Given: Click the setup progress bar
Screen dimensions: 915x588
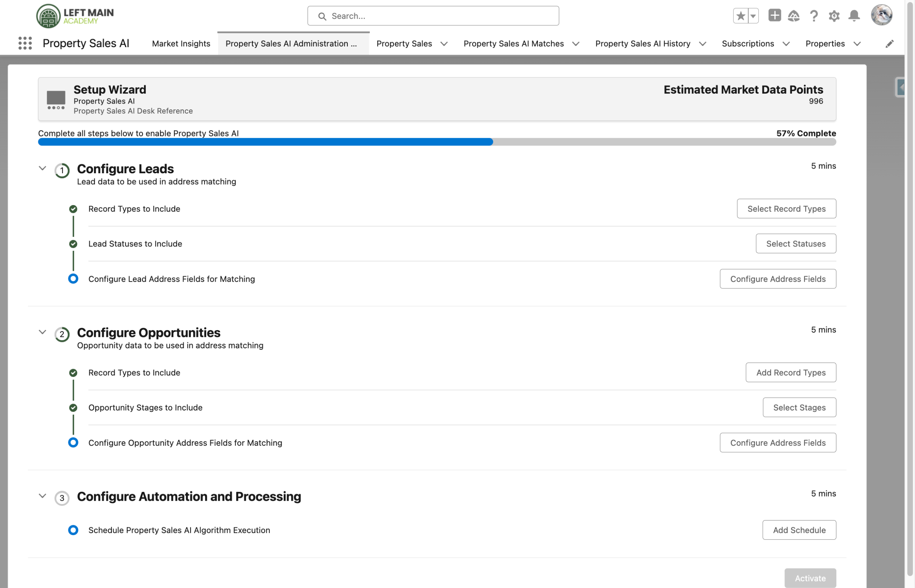Looking at the screenshot, I should point(437,142).
